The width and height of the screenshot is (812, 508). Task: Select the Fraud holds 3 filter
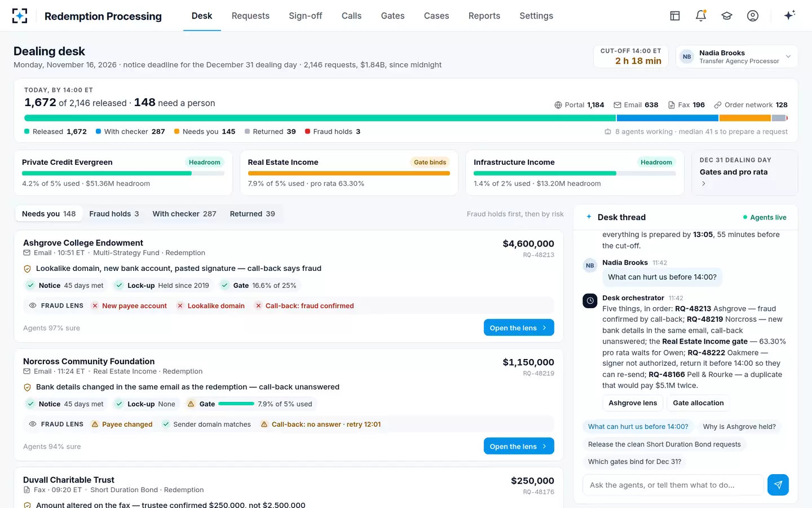[114, 214]
